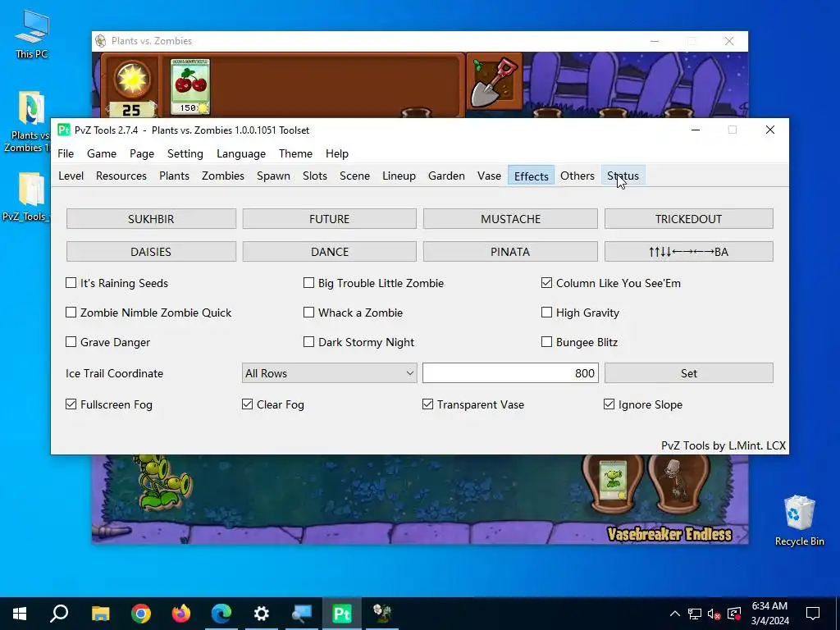This screenshot has height=630, width=840.
Task: Pick up the shovel in Plants vs. Zombies
Action: click(495, 82)
